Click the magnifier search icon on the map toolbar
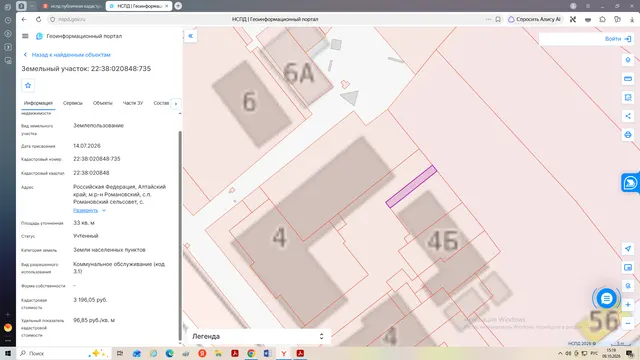This screenshot has width=640, height=360. point(628,286)
